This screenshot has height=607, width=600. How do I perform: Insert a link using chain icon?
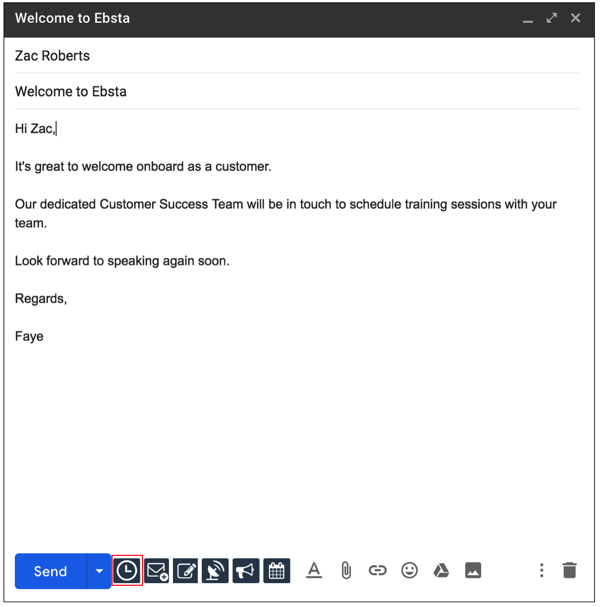(x=377, y=570)
